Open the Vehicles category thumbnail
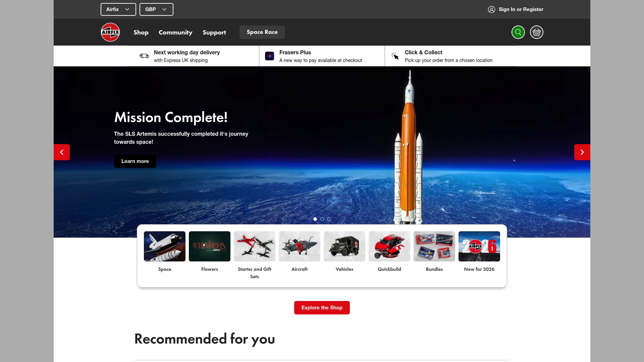The image size is (644, 362). (x=344, y=246)
